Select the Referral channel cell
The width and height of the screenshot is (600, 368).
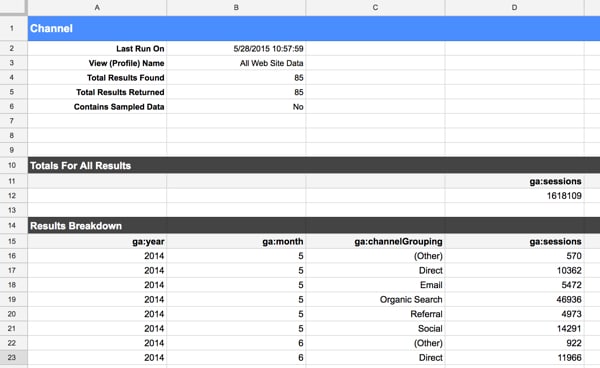point(375,314)
